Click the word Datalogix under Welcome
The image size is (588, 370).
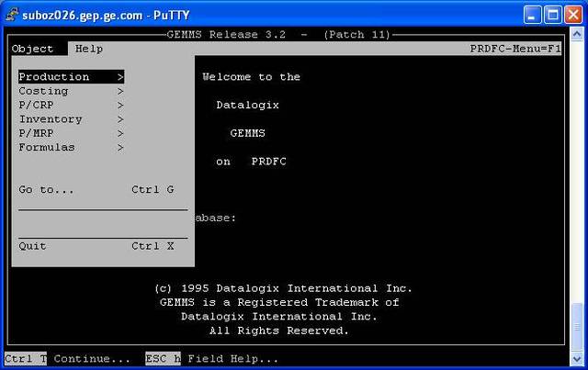click(x=247, y=105)
